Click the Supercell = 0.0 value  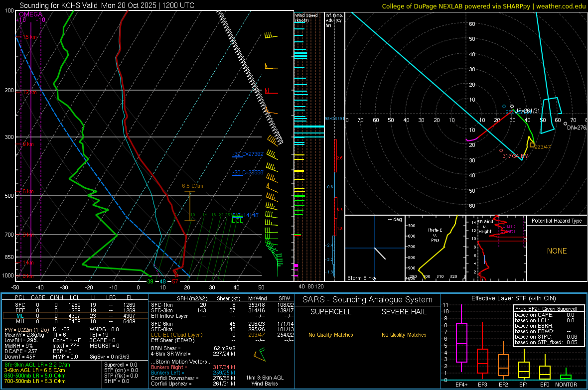(x=121, y=365)
